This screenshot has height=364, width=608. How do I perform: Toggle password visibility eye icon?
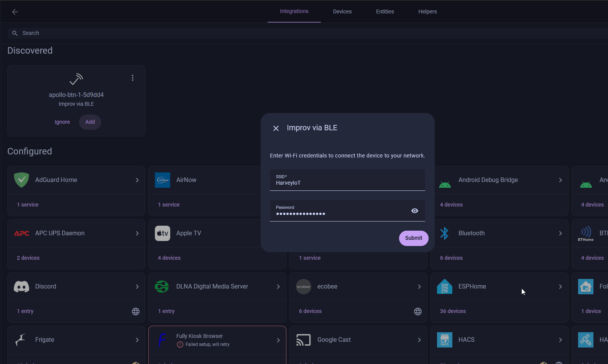(x=415, y=211)
